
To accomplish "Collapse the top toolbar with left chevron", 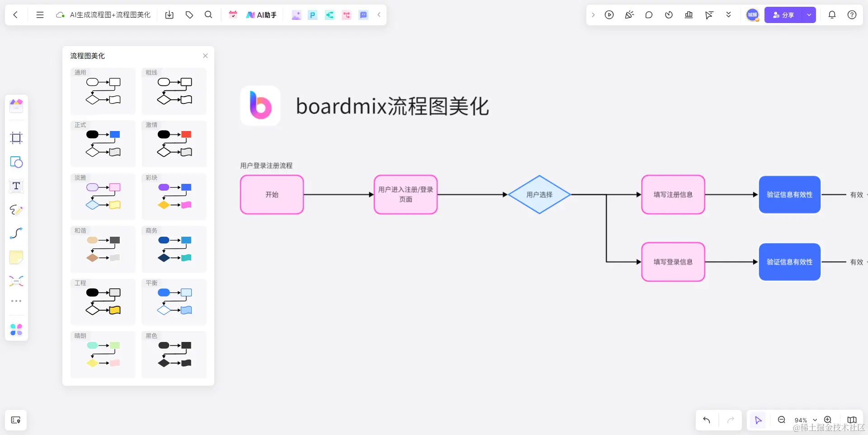I will [379, 15].
